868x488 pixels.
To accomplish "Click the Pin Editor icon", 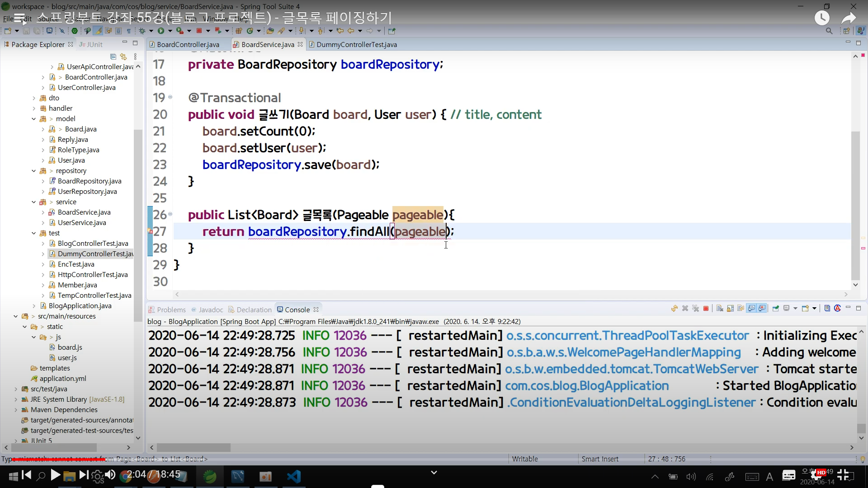I will coord(392,31).
